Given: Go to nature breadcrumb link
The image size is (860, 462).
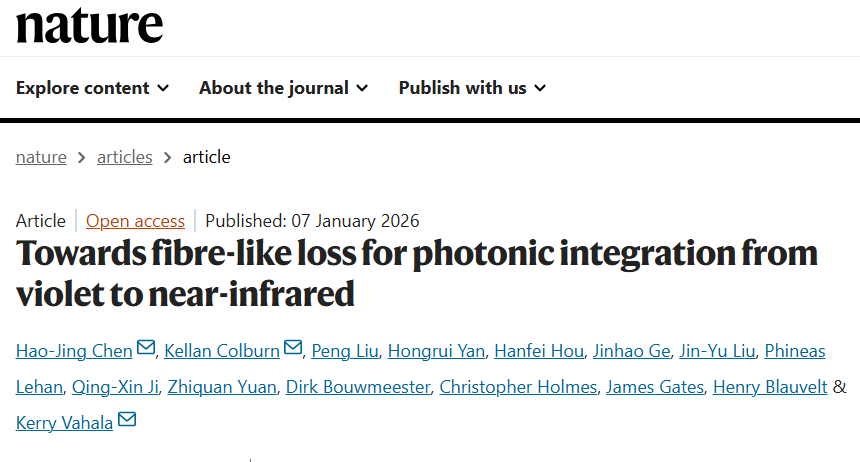Looking at the screenshot, I should pyautogui.click(x=41, y=157).
